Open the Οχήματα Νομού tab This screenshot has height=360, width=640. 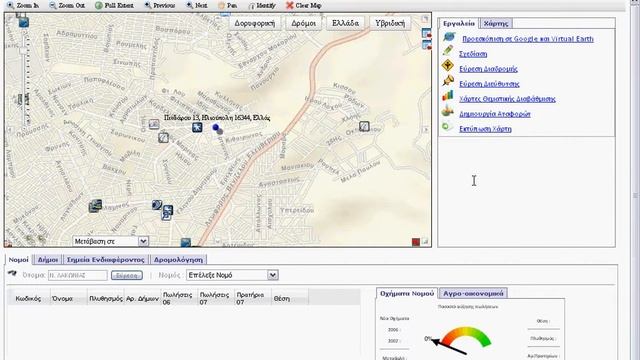point(407,293)
